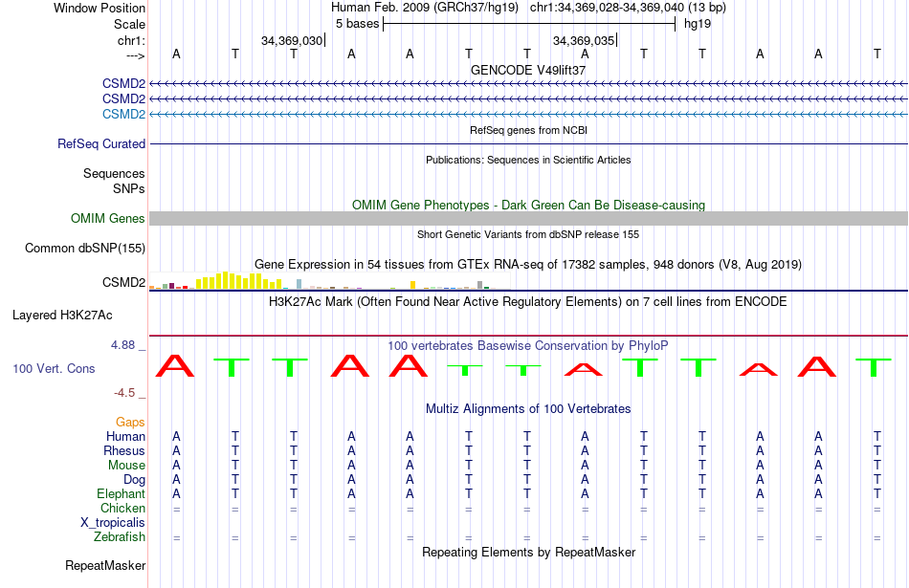Click the GENCODE V49lift37 track title
The width and height of the screenshot is (909, 588).
click(x=528, y=70)
